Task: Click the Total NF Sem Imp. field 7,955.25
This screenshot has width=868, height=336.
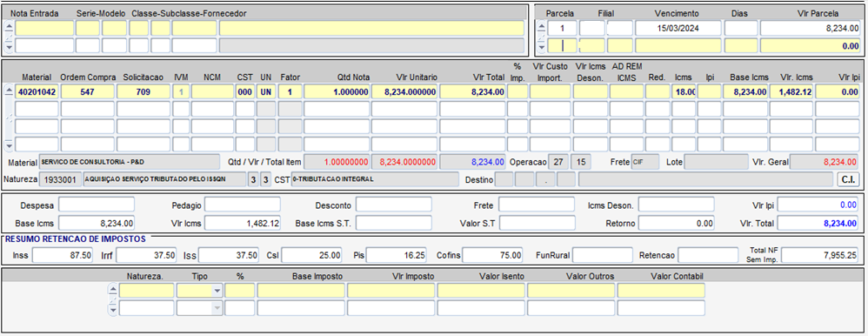Action: (x=821, y=255)
